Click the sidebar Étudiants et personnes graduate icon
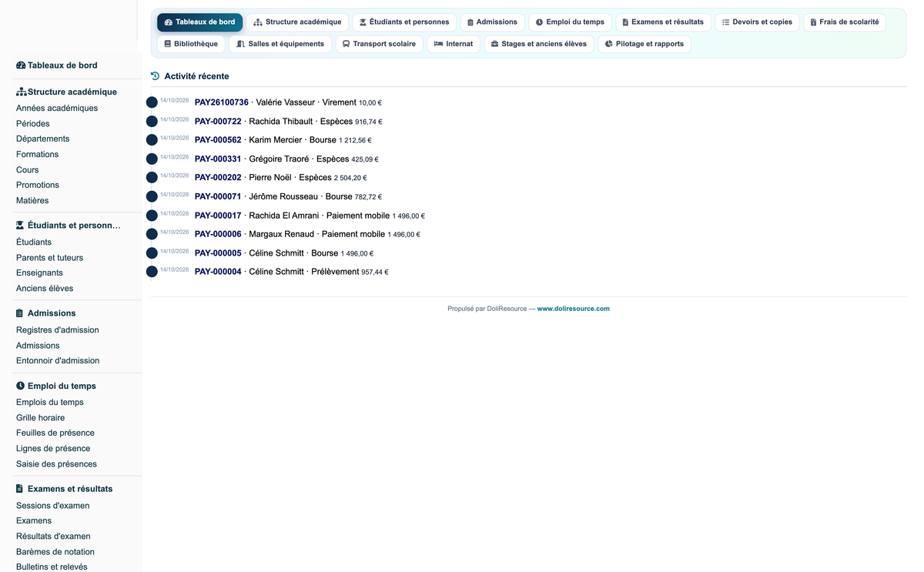The width and height of the screenshot is (924, 572). (20, 226)
